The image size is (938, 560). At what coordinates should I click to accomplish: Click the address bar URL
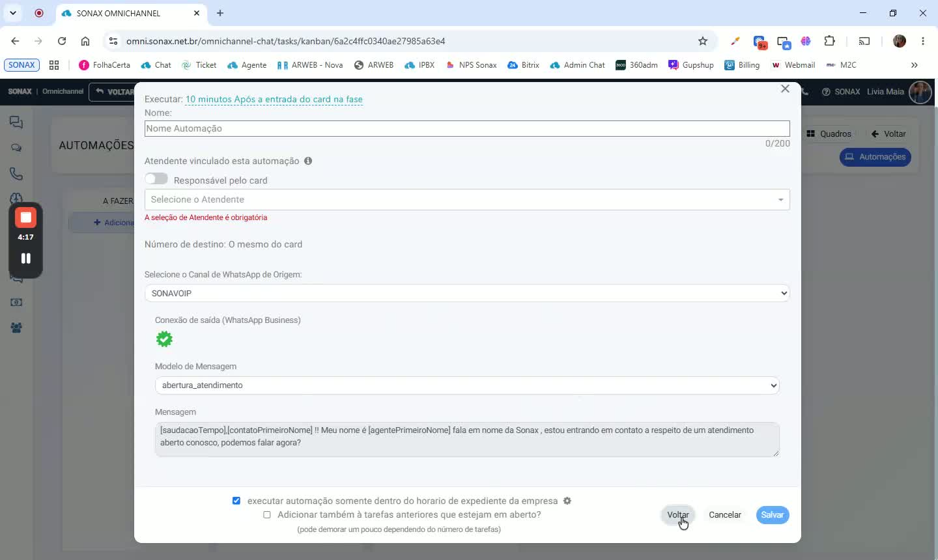[286, 41]
